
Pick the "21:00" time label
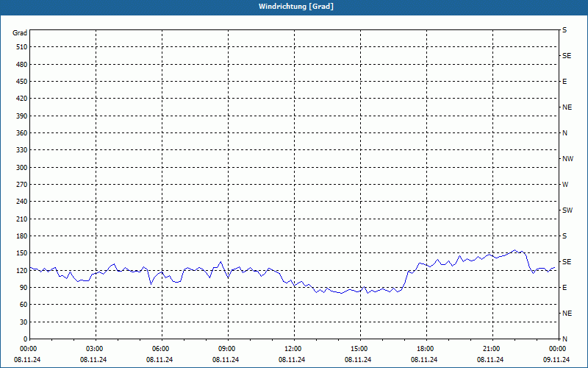491,349
